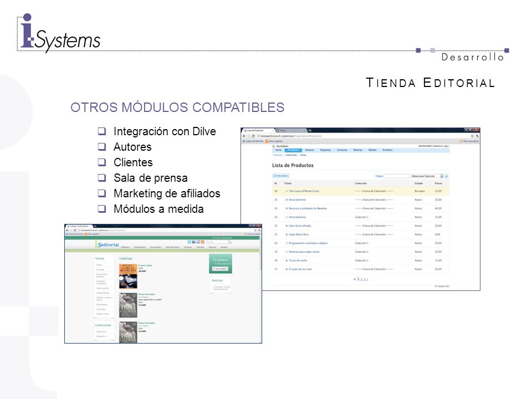This screenshot has width=532, height=399.
Task: Open Catálogo in iSeditorial navigation
Action: coord(125,247)
